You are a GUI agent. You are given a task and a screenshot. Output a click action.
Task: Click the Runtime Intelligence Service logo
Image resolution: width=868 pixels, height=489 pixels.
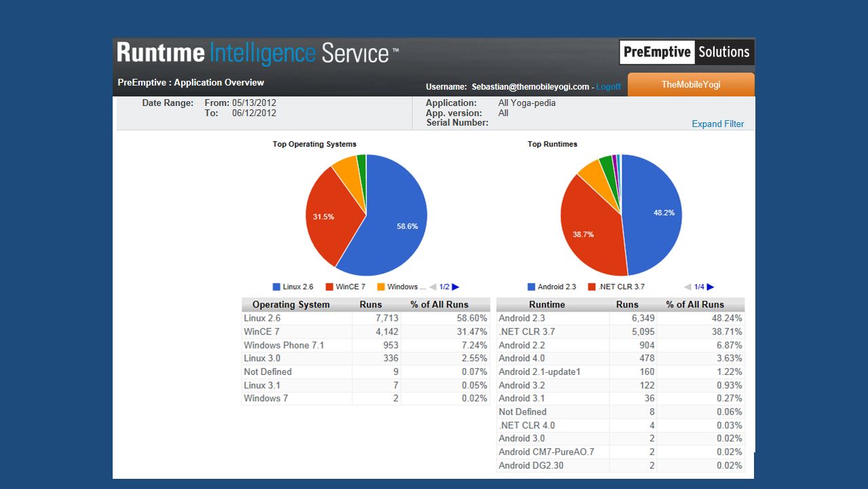(x=258, y=53)
